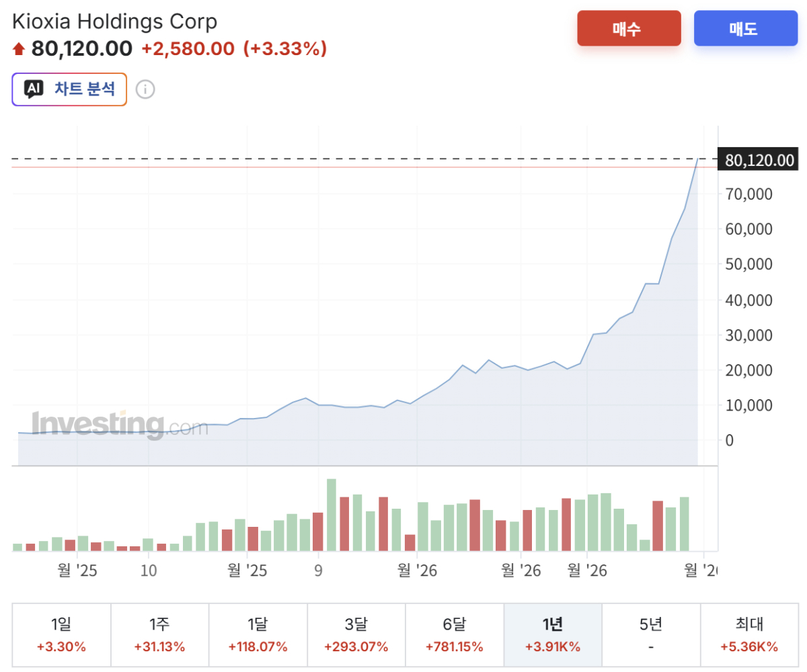Select the 1일 time range tab

pyautogui.click(x=61, y=635)
